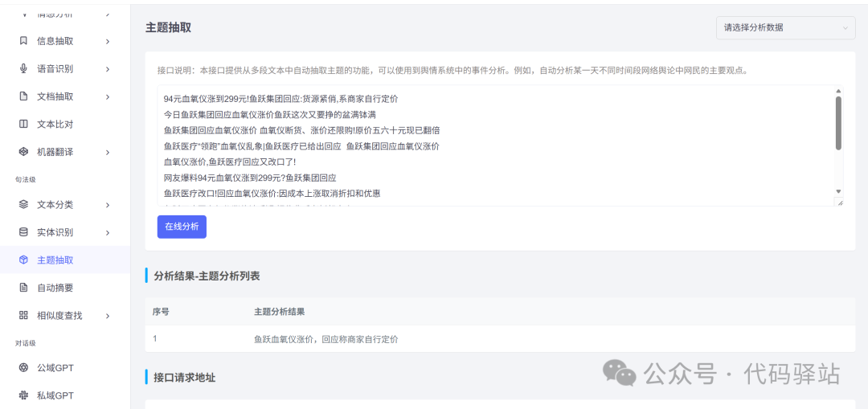
Task: Click the line 血氧仪涨价,鱼跃医疗回应又改口了!
Action: [x=230, y=162]
